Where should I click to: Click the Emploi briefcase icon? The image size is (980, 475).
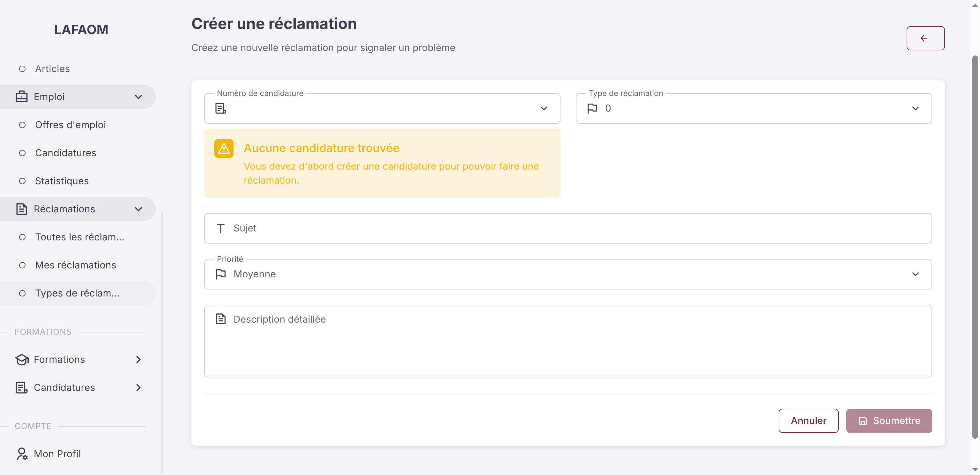(x=22, y=97)
